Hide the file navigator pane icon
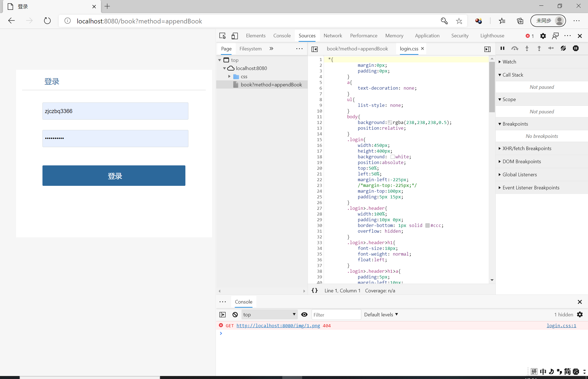 315,49
